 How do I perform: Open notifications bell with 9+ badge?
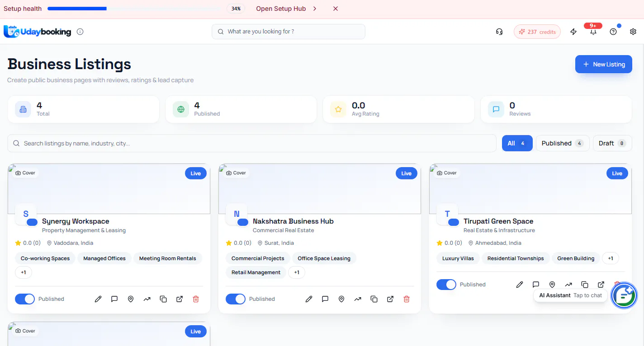tap(593, 31)
